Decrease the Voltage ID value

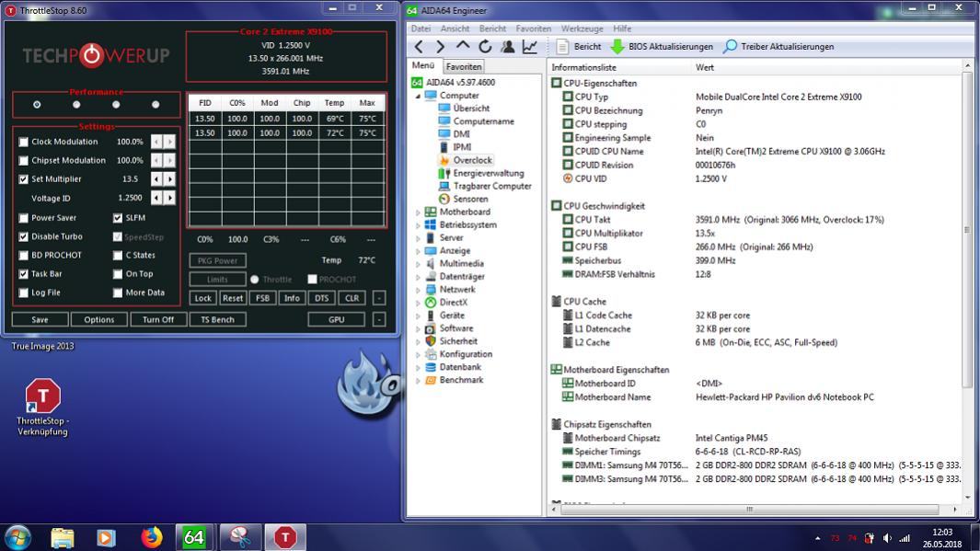pyautogui.click(x=156, y=198)
